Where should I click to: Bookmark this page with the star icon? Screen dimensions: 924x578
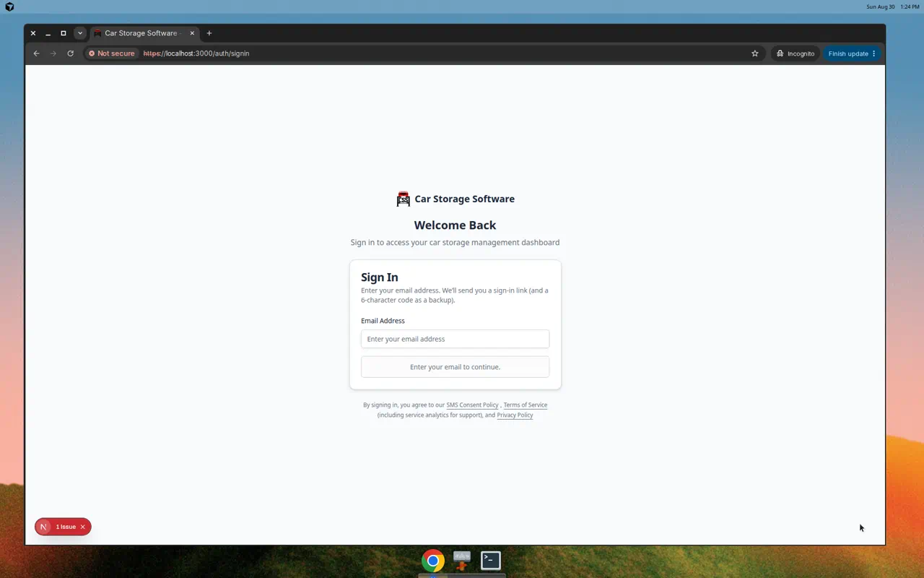pos(755,53)
